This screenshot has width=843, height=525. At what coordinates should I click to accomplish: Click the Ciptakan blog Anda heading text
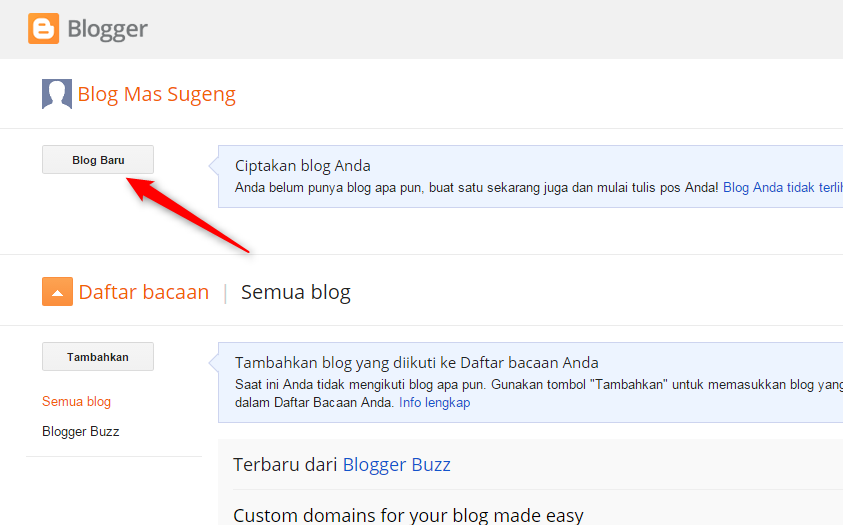coord(303,166)
